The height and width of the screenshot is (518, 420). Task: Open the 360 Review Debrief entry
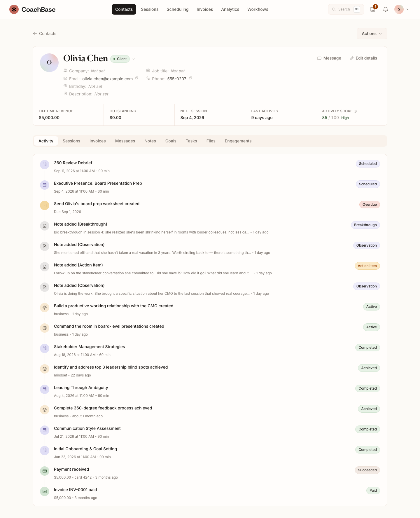(73, 163)
